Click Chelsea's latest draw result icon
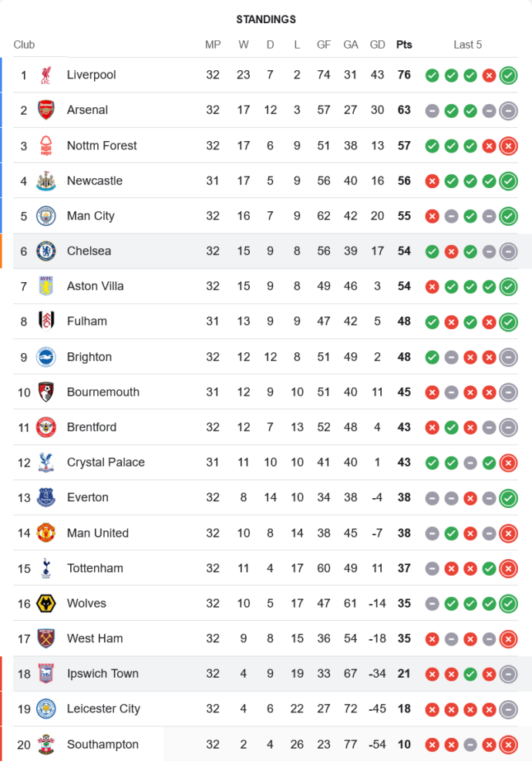This screenshot has height=771, width=532. [x=508, y=251]
